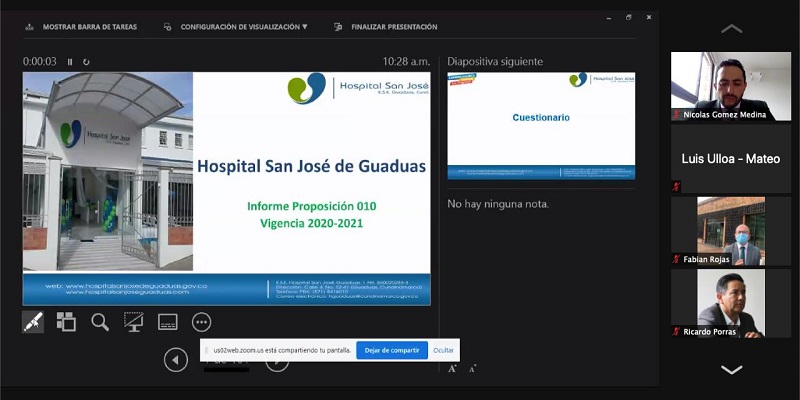The width and height of the screenshot is (800, 400).
Task: Select the pen and laser pointer tool
Action: pyautogui.click(x=33, y=322)
